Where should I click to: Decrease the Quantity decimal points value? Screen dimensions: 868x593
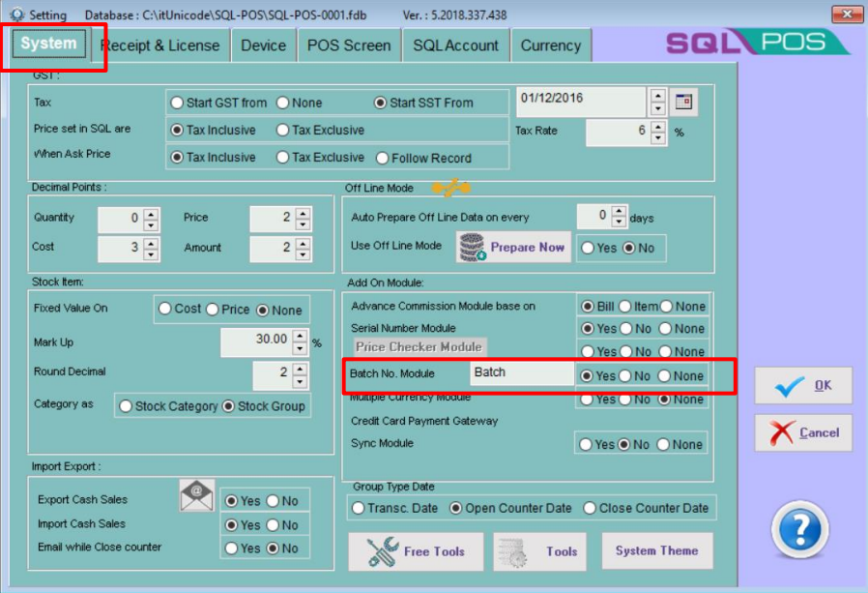151,224
